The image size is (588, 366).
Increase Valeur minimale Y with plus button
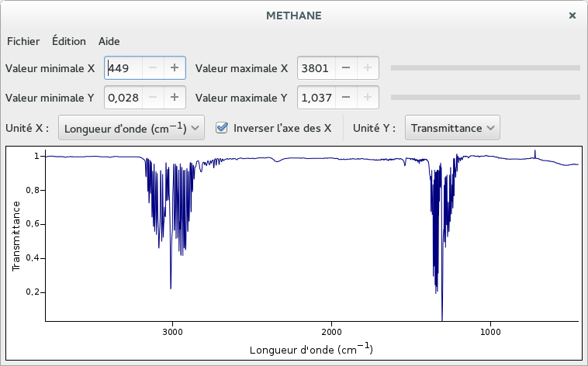(x=175, y=98)
